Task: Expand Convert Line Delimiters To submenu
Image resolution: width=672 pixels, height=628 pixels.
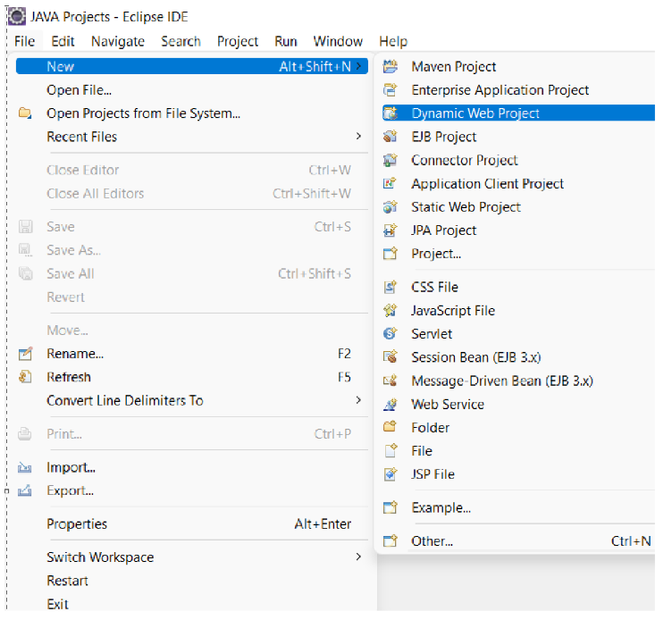Action: [358, 400]
